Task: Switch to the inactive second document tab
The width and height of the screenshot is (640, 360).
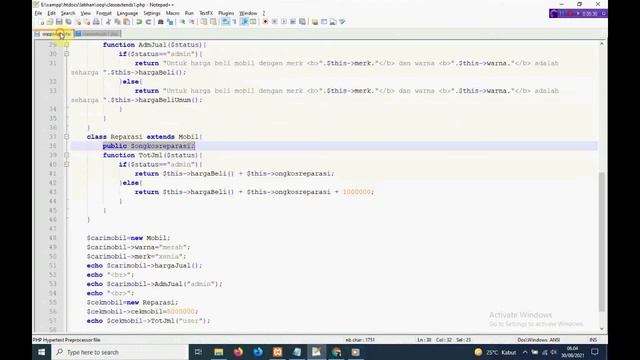Action: pos(98,34)
